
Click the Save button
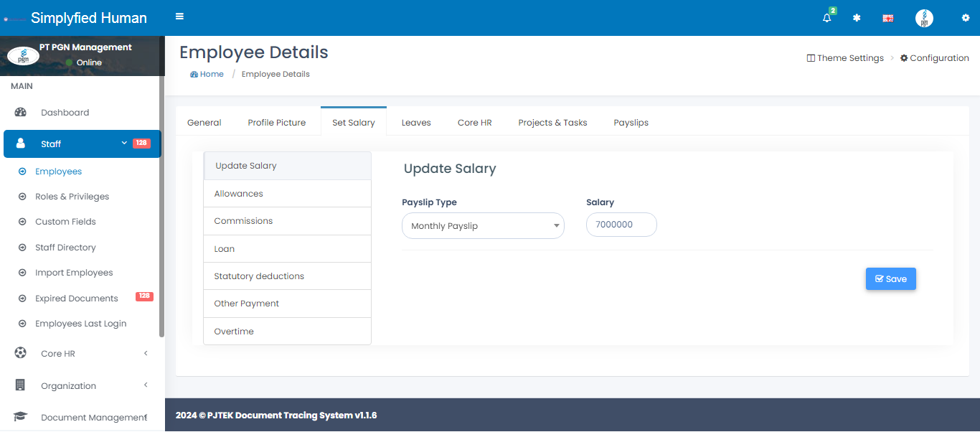(890, 279)
